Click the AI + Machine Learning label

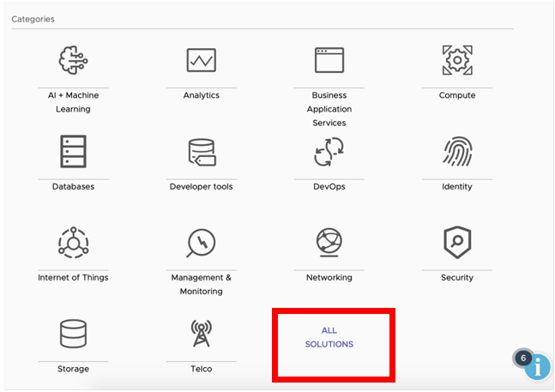[73, 102]
